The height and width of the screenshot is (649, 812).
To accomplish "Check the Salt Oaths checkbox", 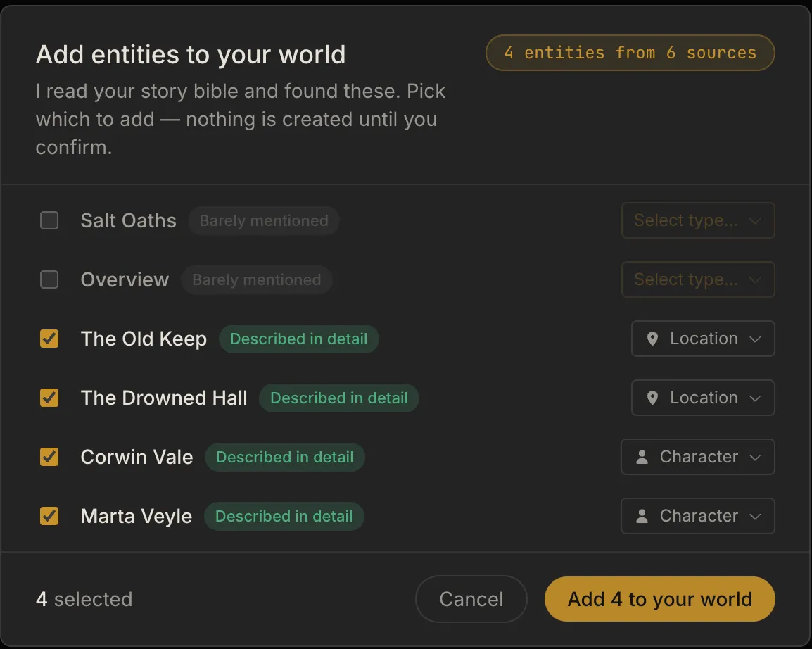I will [x=49, y=220].
